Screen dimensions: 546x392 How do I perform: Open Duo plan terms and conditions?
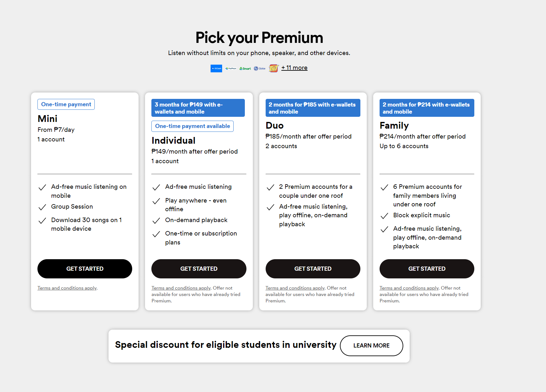tap(295, 288)
